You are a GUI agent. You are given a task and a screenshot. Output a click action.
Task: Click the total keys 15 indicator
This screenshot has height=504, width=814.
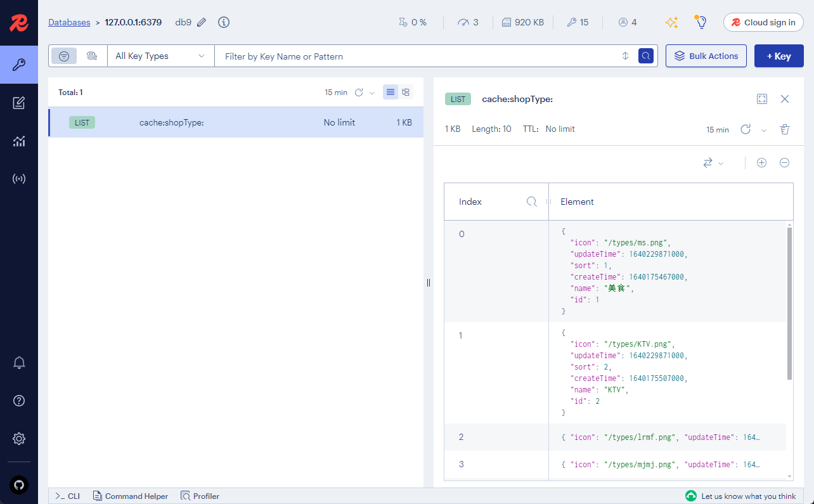(578, 22)
